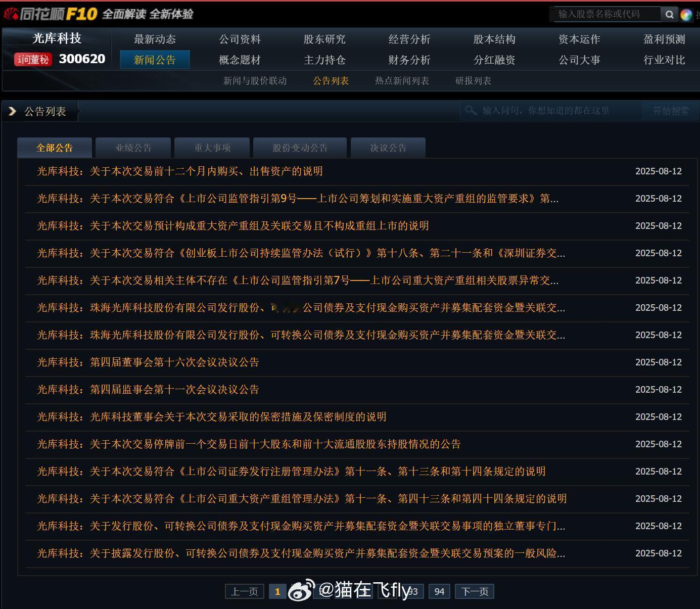The width and height of the screenshot is (700, 609).
Task: Open announcement about 重大资产重组管理办法 compliance
Action: [x=302, y=499]
